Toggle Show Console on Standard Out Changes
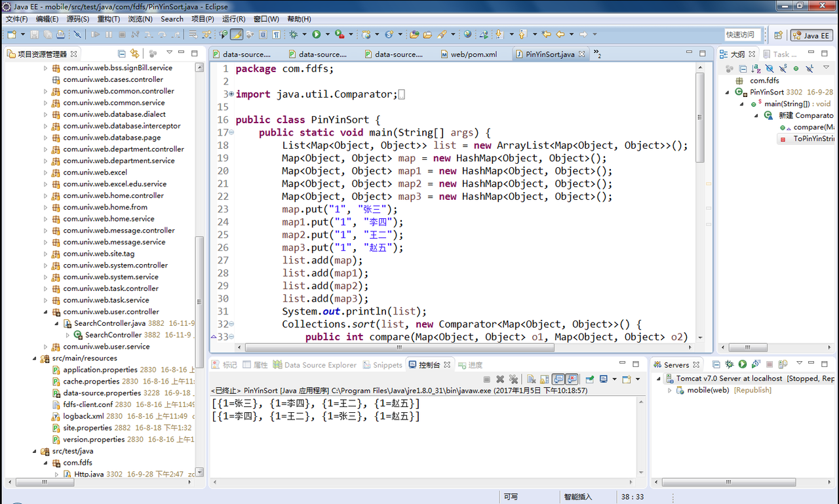839x504 pixels. pyautogui.click(x=558, y=379)
